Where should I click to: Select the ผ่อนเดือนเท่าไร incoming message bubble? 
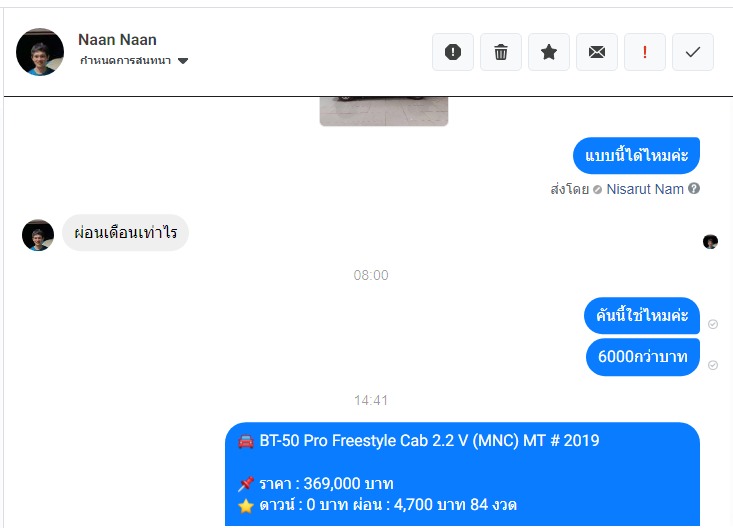click(125, 232)
